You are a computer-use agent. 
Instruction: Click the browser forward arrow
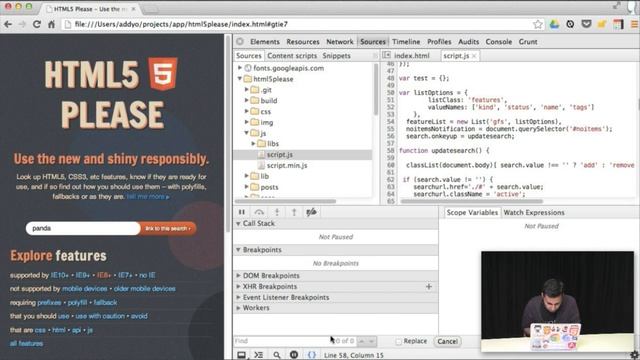tap(22, 24)
